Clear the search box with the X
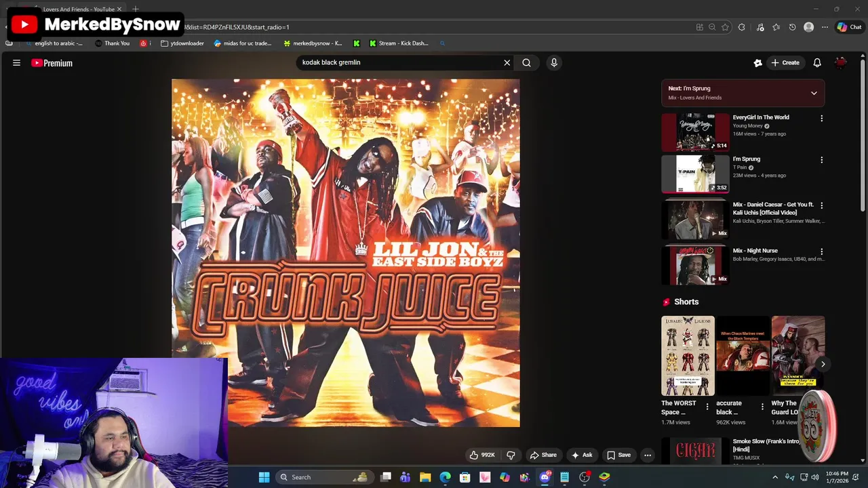The width and height of the screenshot is (868, 488). point(507,62)
